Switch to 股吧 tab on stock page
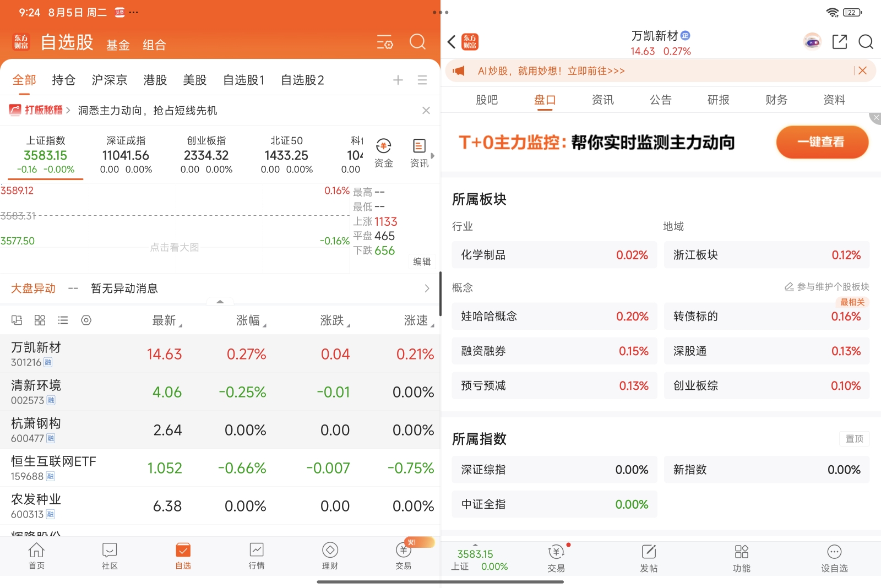 coord(487,100)
